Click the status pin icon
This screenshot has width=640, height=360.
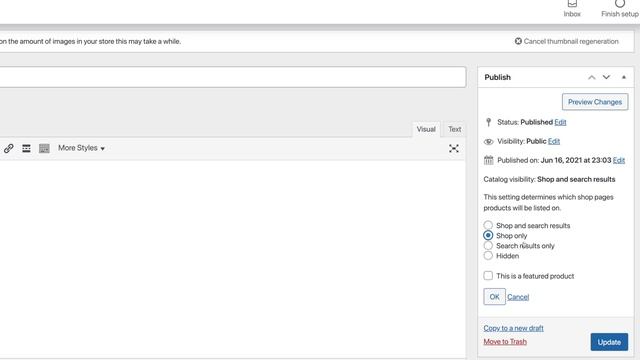(489, 122)
